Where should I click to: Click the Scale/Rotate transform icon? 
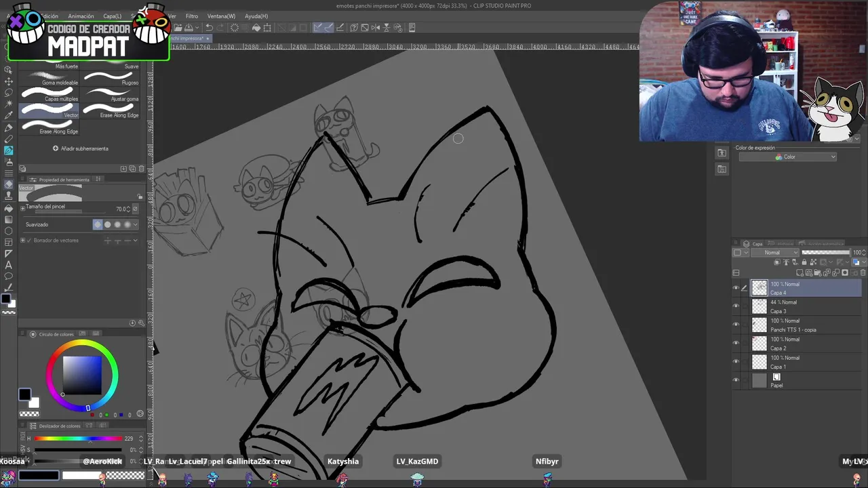[267, 28]
